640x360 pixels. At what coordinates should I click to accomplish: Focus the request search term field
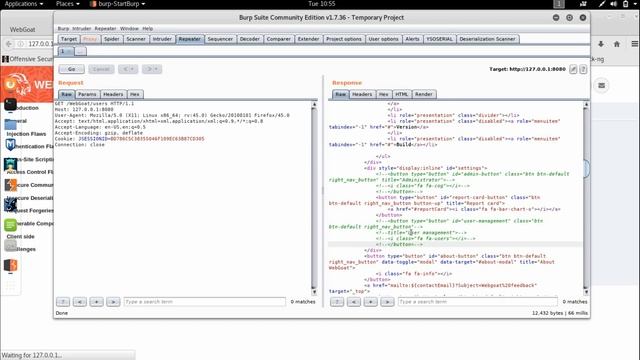click(x=204, y=302)
